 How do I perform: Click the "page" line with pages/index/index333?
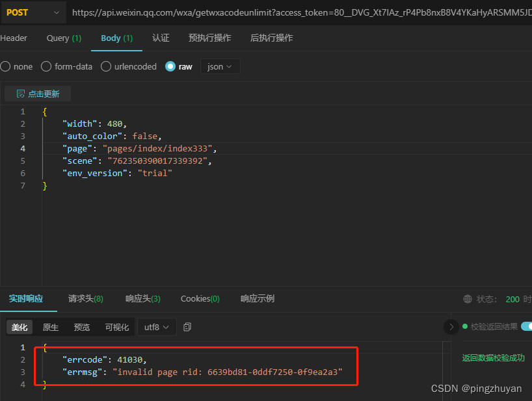(139, 148)
